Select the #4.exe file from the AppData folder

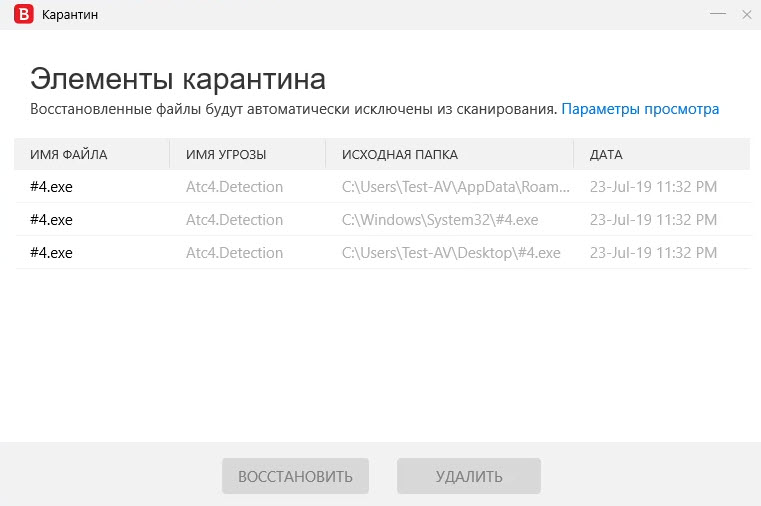(x=51, y=187)
